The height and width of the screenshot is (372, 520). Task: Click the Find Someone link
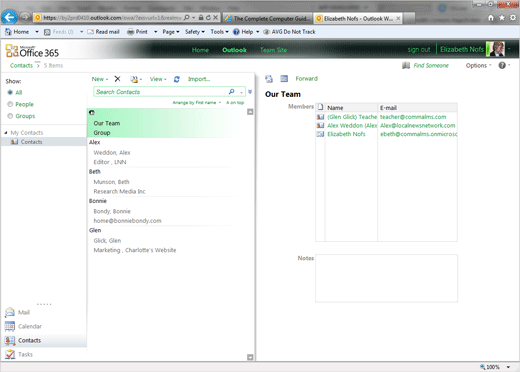(431, 65)
